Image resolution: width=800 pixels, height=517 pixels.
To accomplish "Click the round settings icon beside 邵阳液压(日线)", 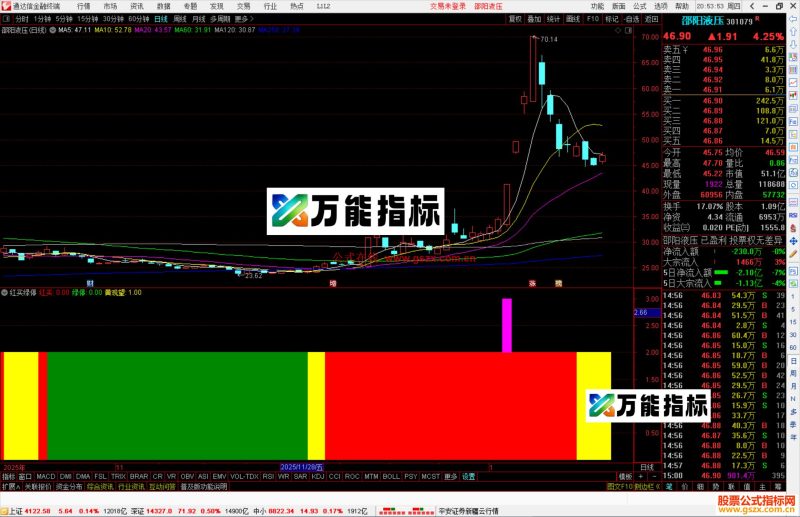I will [53, 30].
